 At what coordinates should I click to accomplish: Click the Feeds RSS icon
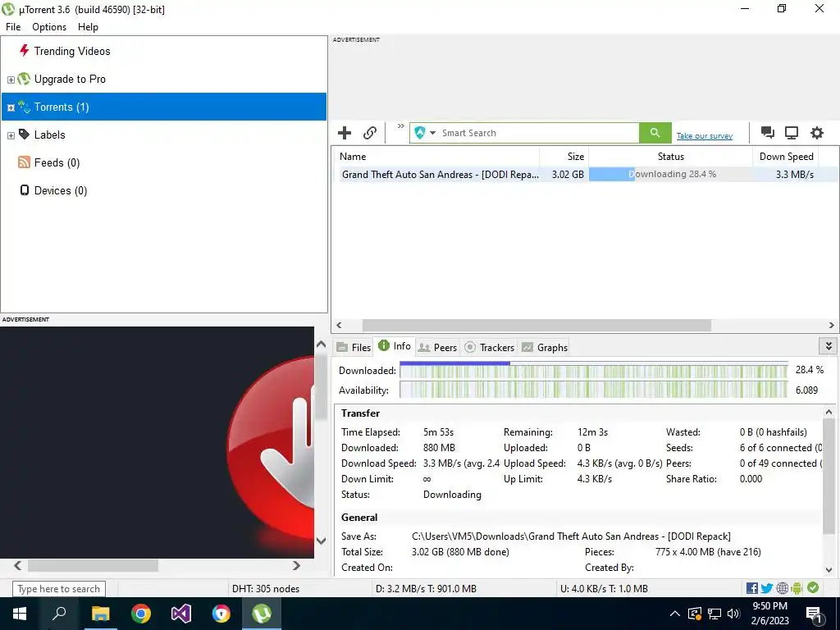click(x=24, y=162)
